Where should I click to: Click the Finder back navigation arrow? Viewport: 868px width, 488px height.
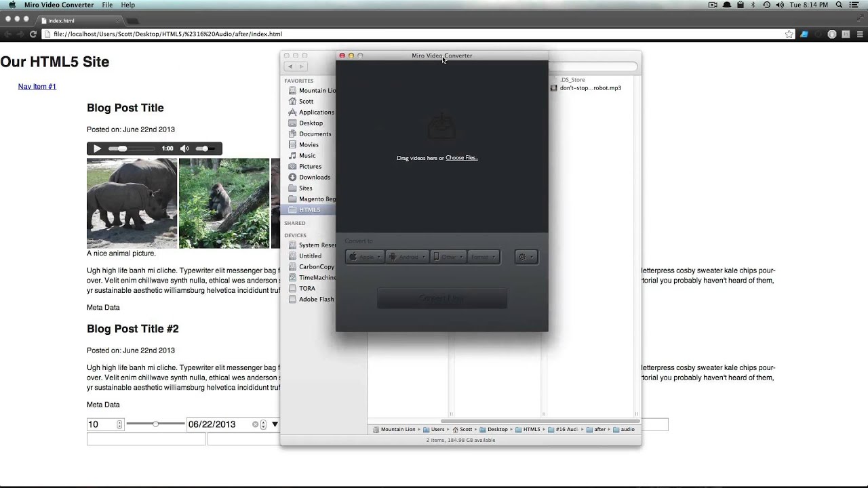point(290,66)
